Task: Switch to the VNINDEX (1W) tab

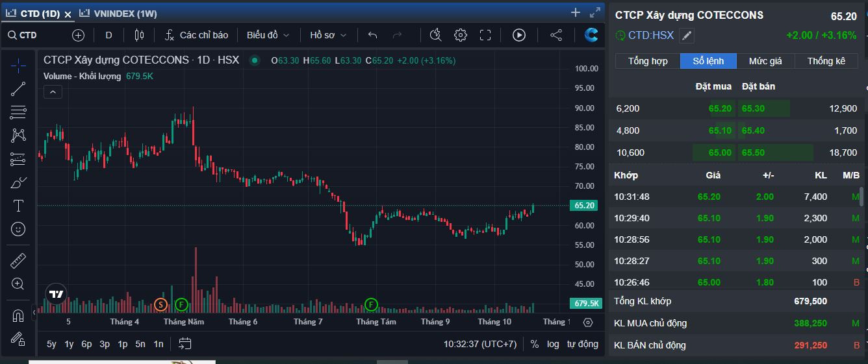Action: [x=119, y=13]
